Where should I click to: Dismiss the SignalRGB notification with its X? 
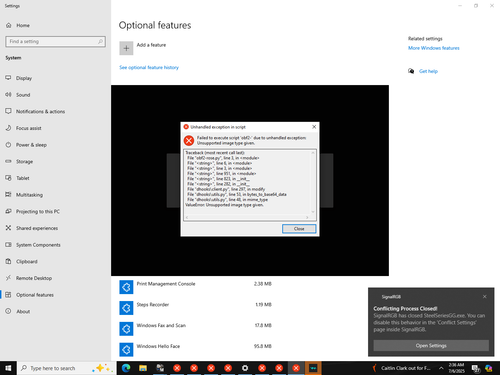[x=485, y=297]
